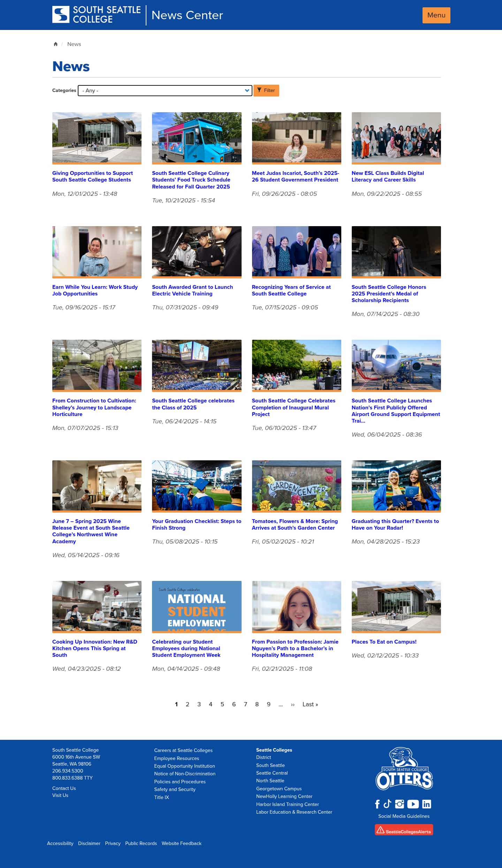Viewport: 502px width, 868px height.
Task: Click the airplane article thumbnail
Action: 396,365
